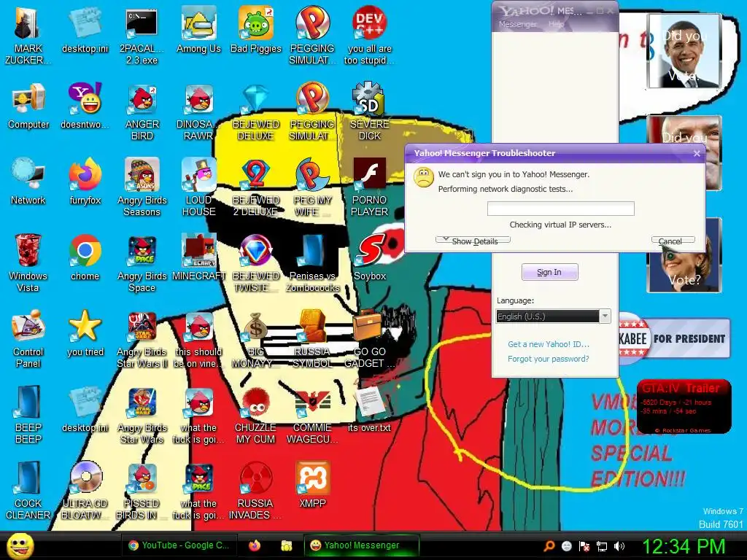Open the RUSSIA INVADES desktop icon
Viewport: 747px width, 560px height.
[256, 490]
